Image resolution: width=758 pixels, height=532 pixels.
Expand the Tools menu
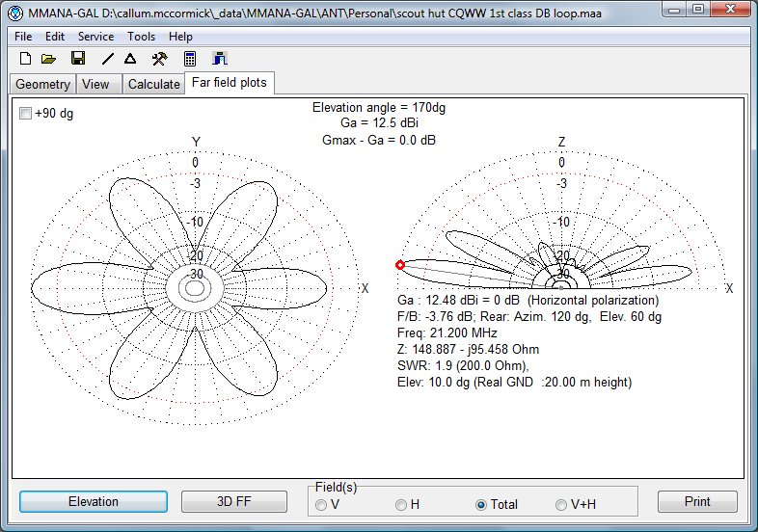pos(141,36)
